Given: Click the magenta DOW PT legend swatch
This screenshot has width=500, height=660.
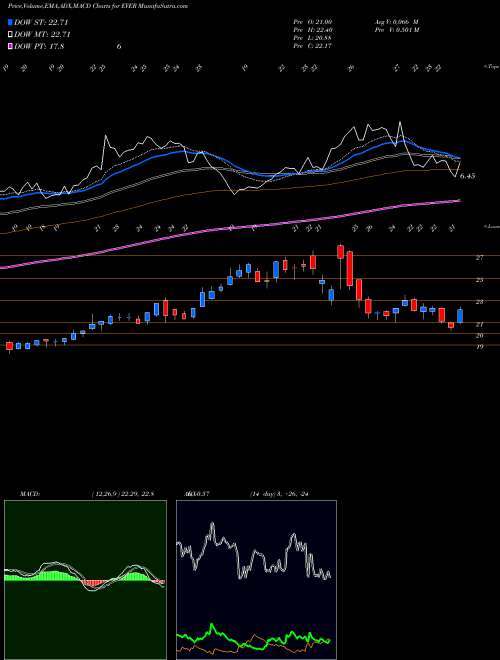Looking at the screenshot, I should tap(11, 47).
